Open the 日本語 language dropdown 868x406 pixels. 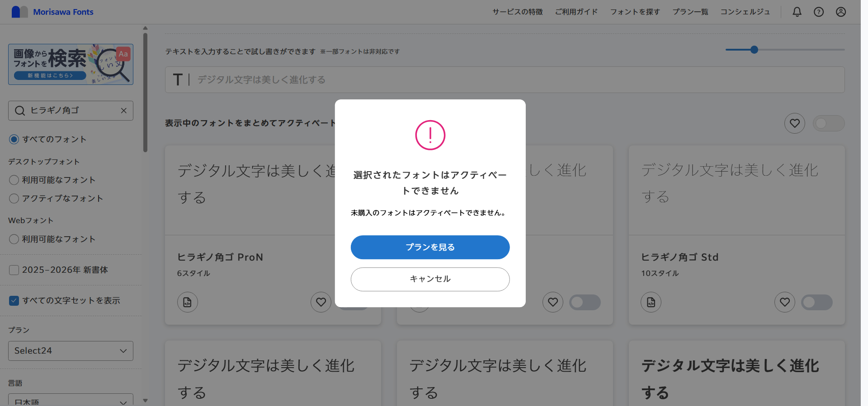[x=71, y=400]
